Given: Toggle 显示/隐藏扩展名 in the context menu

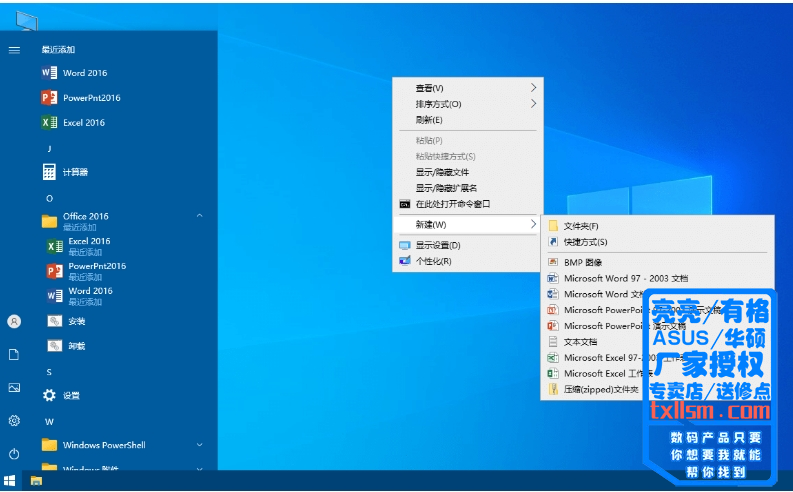Looking at the screenshot, I should point(468,188).
